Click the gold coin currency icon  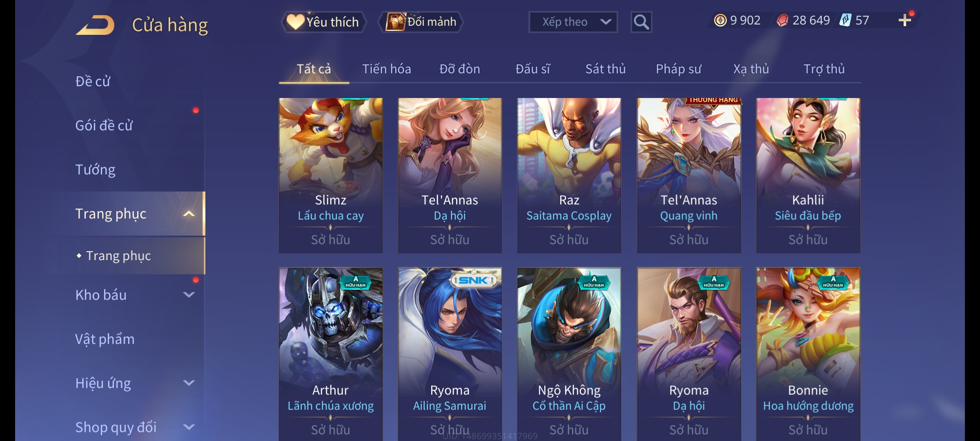[720, 20]
